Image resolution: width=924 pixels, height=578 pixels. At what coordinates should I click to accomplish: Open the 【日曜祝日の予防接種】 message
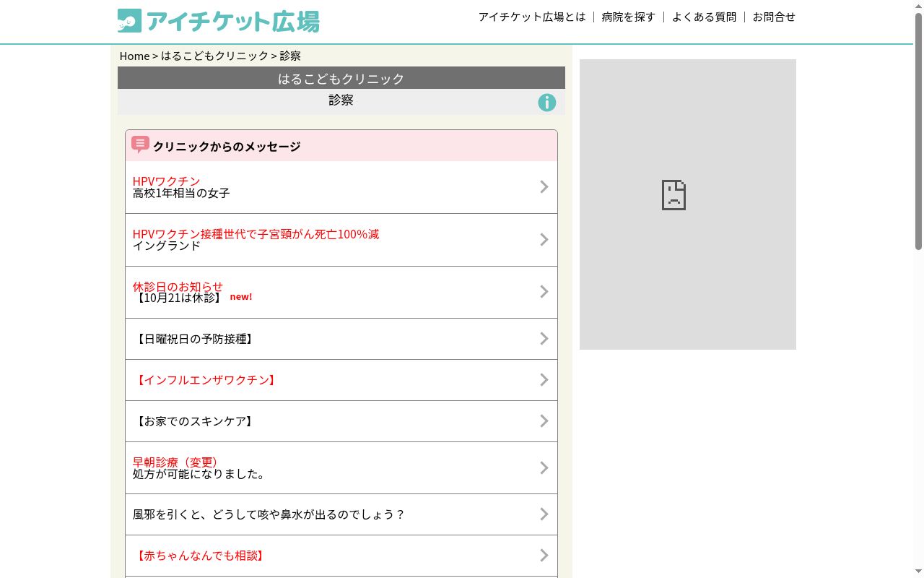(x=341, y=339)
